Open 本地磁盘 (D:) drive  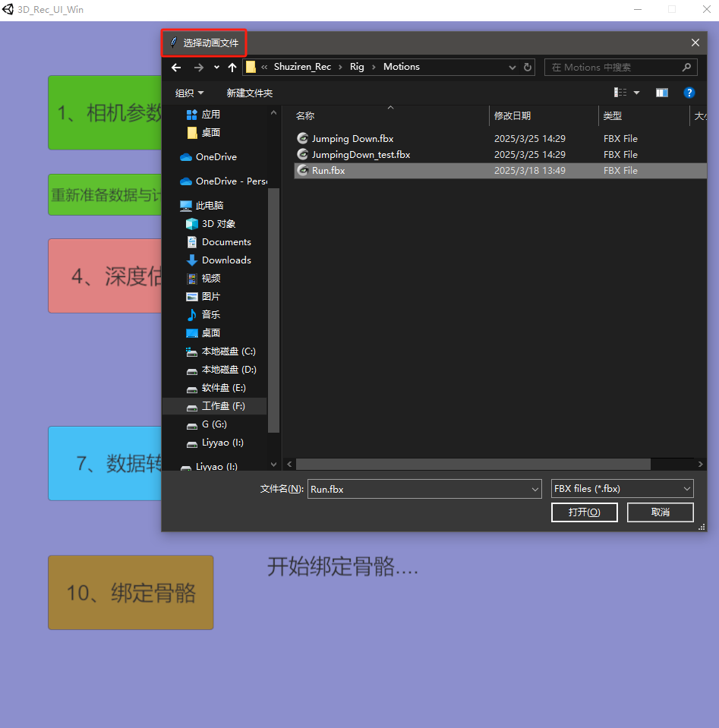[x=221, y=370]
